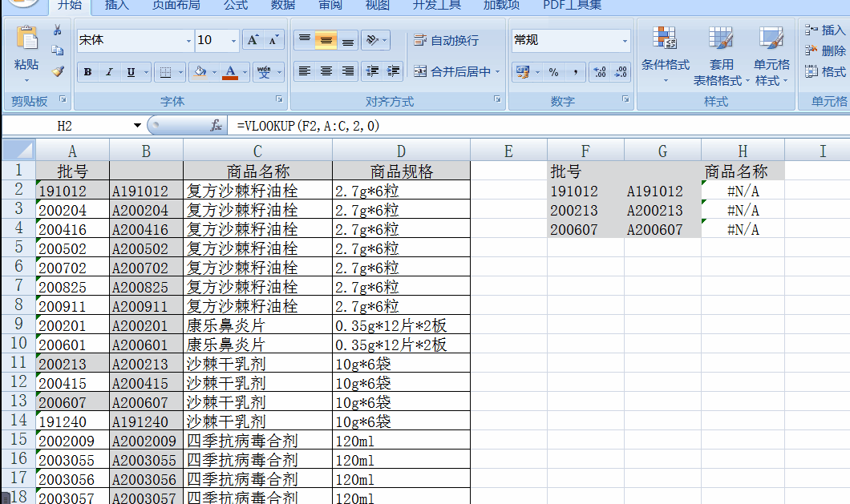
Task: Open the 常规 number format dropdown
Action: [625, 41]
